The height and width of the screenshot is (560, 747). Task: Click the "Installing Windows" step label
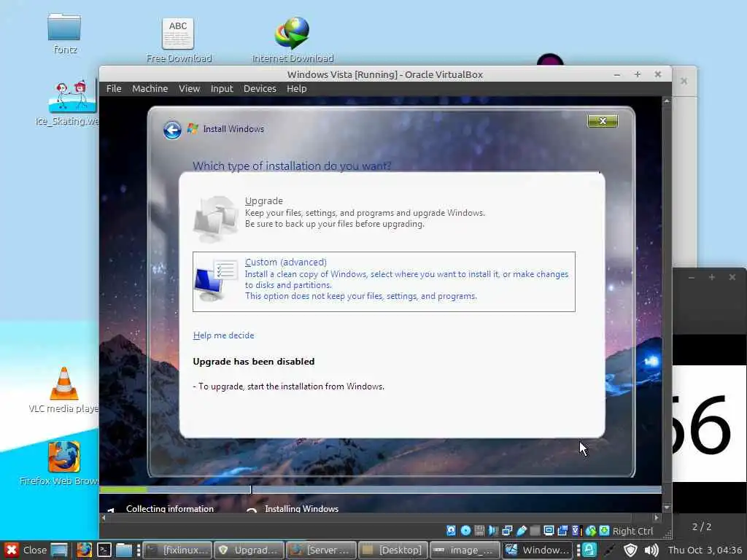pyautogui.click(x=301, y=508)
